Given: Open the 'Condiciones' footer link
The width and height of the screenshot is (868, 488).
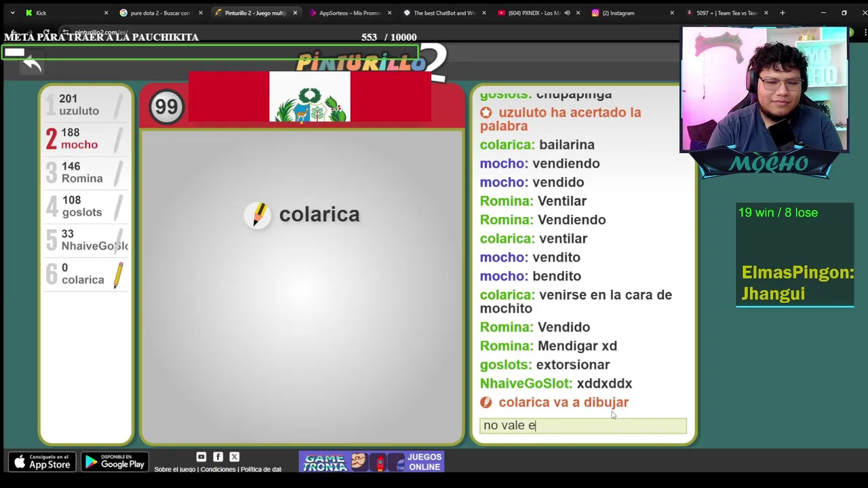Looking at the screenshot, I should pos(218,469).
